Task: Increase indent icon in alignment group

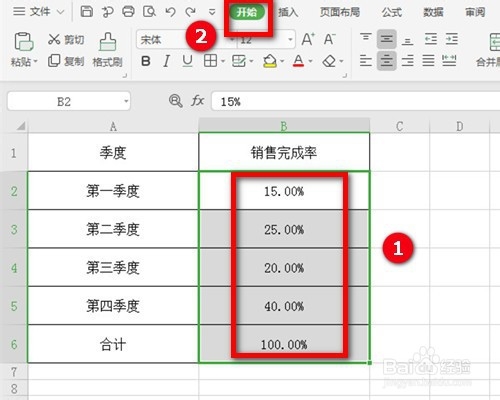Action: pyautogui.click(x=452, y=39)
